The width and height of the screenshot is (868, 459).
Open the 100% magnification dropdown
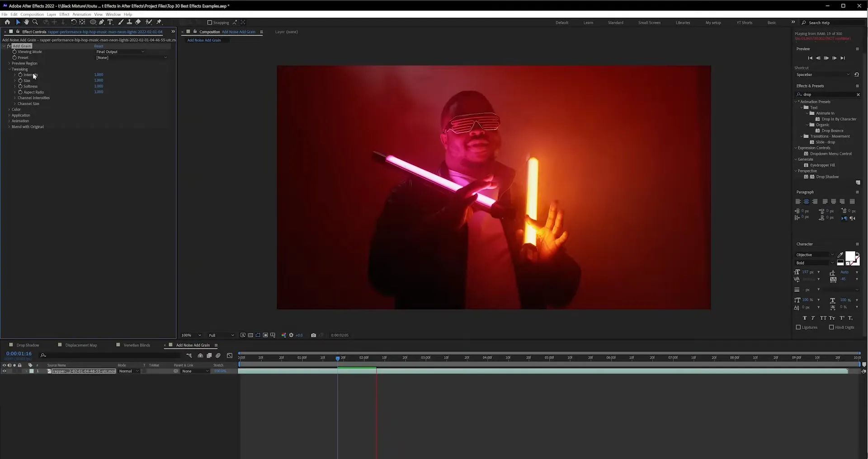pos(191,335)
